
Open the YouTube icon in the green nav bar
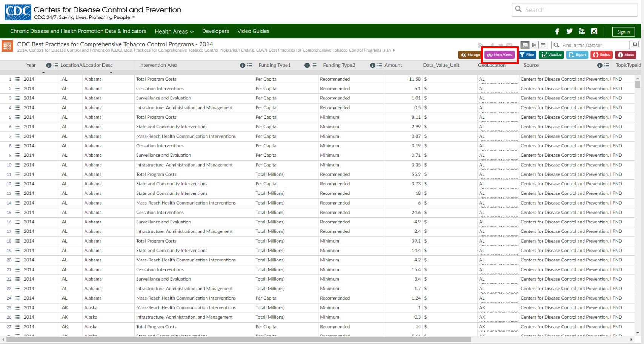(582, 31)
